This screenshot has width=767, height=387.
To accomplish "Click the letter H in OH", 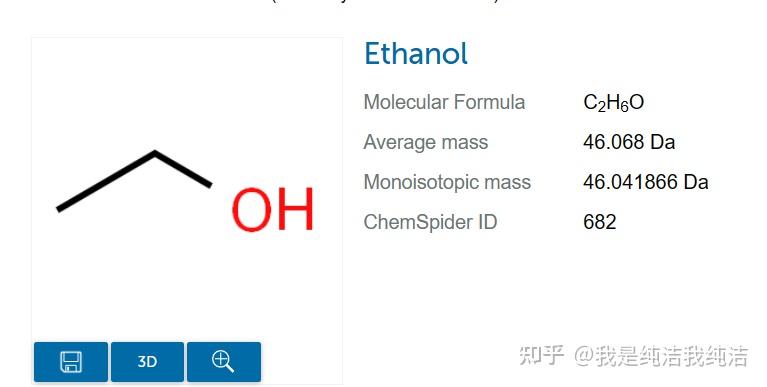I will pyautogui.click(x=295, y=209).
